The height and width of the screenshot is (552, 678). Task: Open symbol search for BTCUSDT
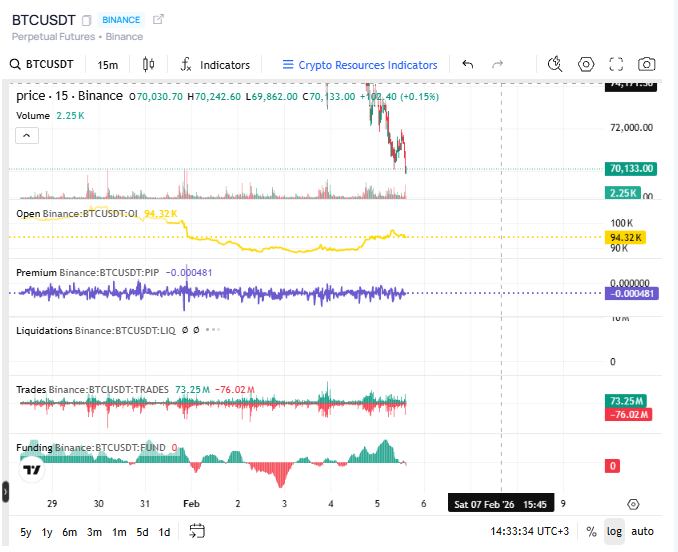click(42, 64)
